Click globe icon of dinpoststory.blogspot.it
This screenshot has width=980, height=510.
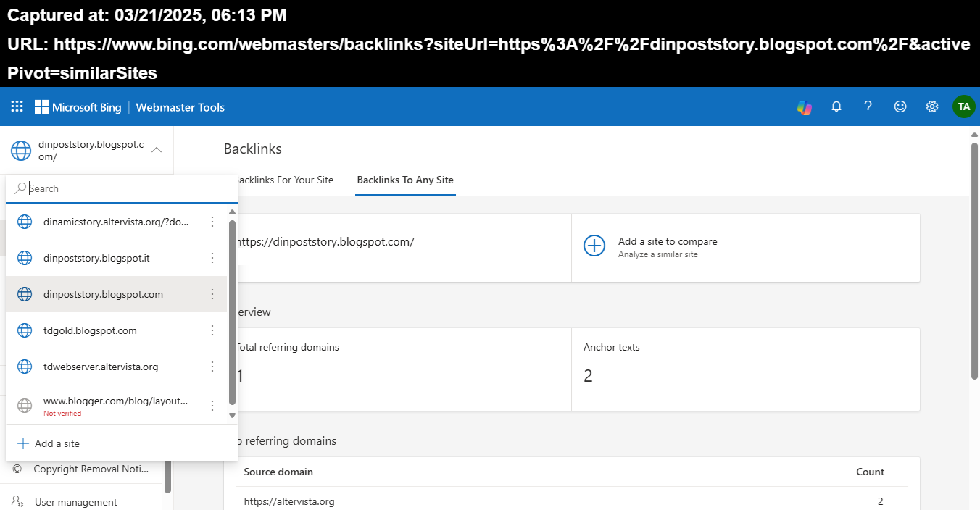[x=25, y=258]
